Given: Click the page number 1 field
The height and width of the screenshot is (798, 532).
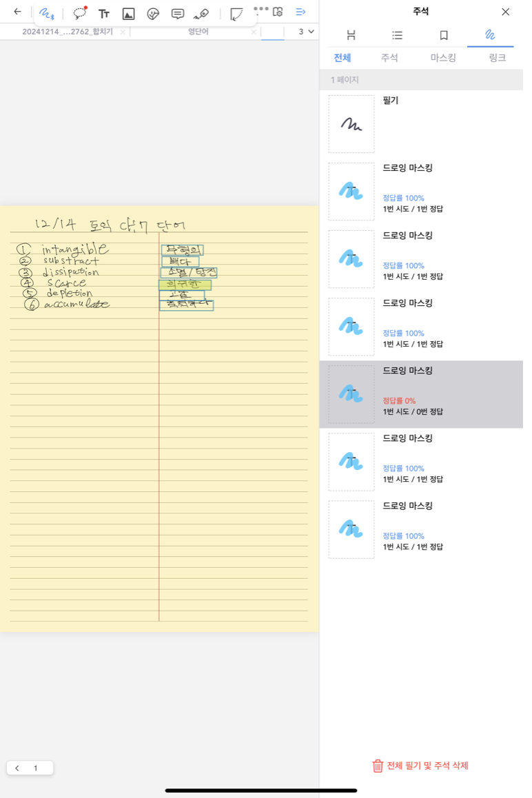Looking at the screenshot, I should [x=36, y=768].
